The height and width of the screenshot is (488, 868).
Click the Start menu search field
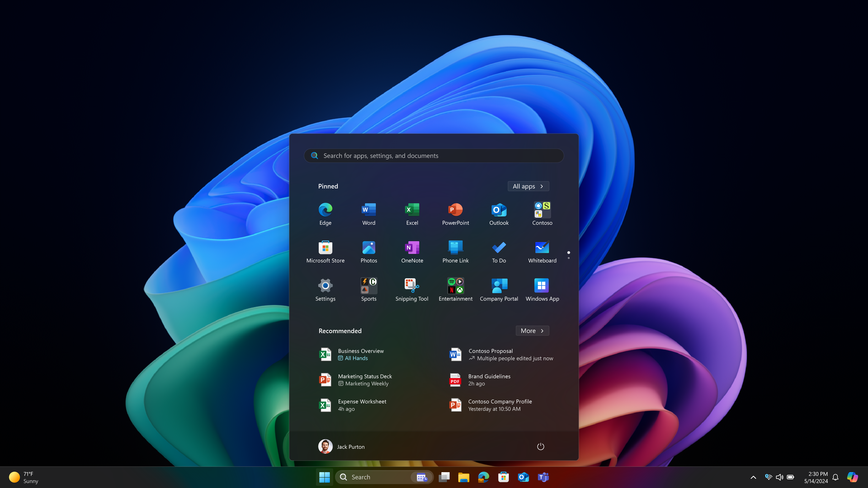[434, 156]
